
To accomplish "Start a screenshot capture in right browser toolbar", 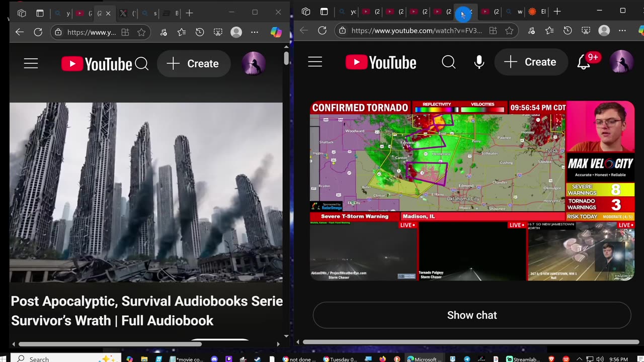I will [586, 31].
